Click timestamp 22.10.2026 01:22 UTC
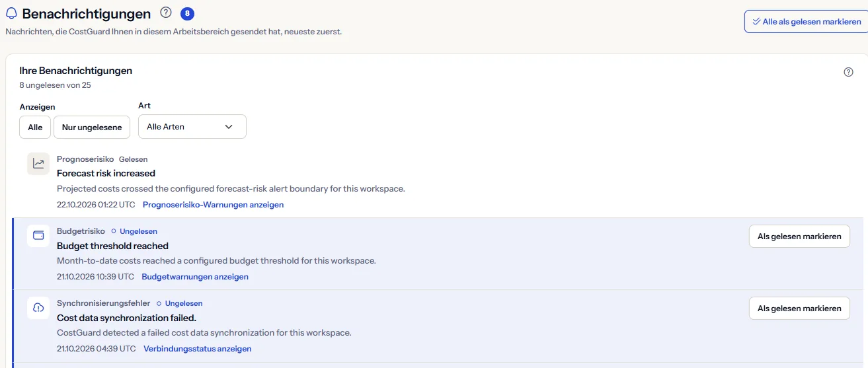The height and width of the screenshot is (368, 868). (x=97, y=205)
